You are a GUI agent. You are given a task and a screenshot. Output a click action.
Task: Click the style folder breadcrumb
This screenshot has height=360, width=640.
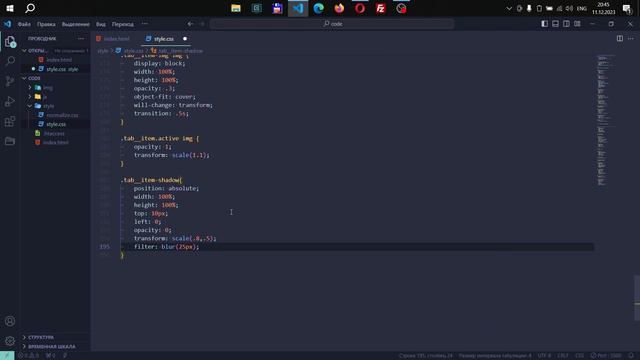click(103, 51)
